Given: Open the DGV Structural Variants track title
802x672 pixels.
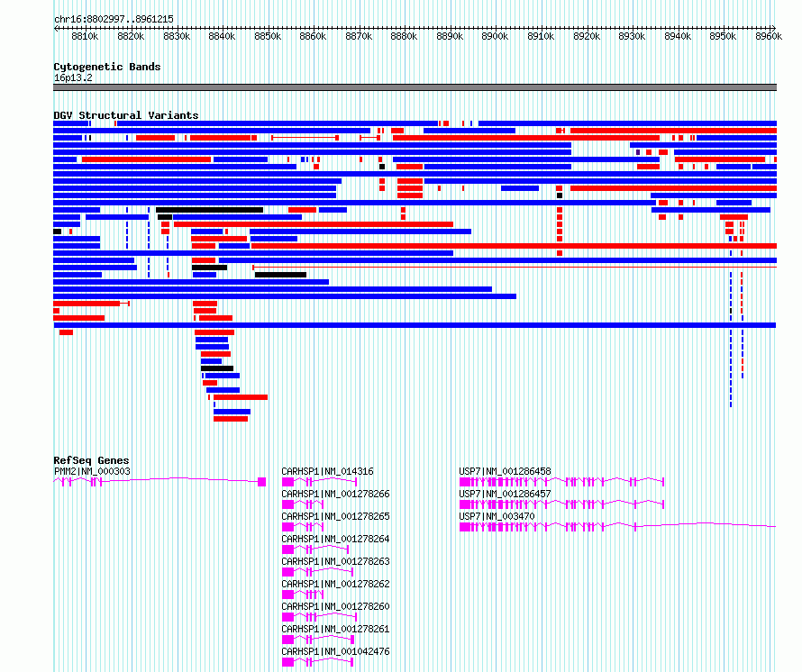Looking at the screenshot, I should point(126,115).
